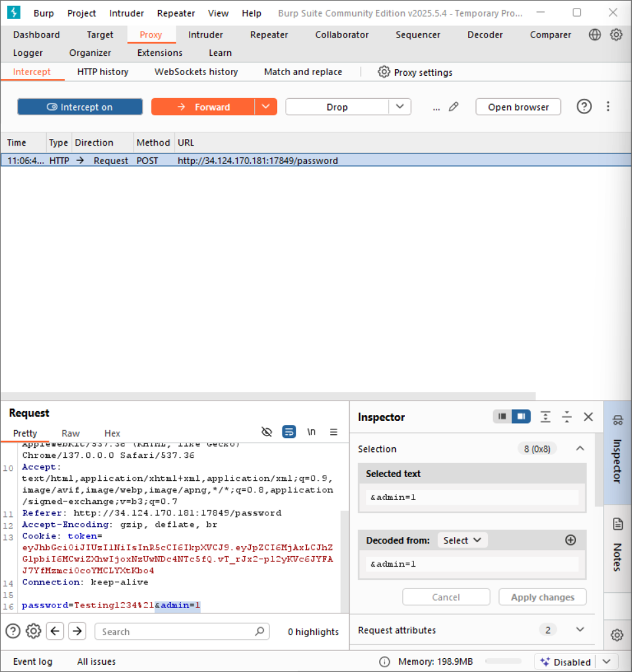Open the HTTP history tab

[103, 72]
